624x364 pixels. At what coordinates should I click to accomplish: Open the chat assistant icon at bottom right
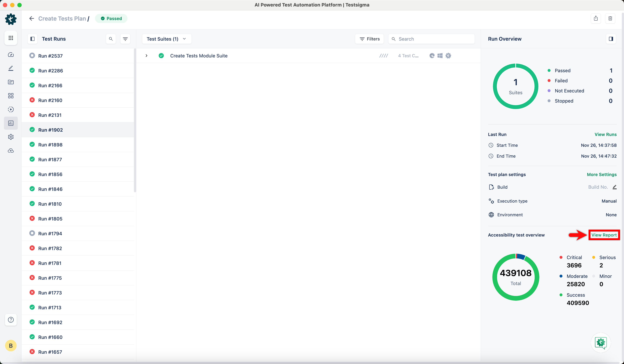601,343
